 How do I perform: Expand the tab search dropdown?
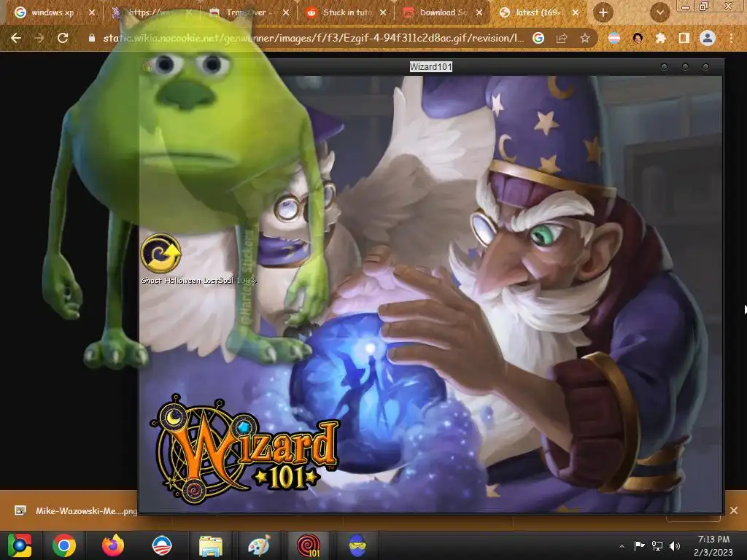click(x=659, y=12)
